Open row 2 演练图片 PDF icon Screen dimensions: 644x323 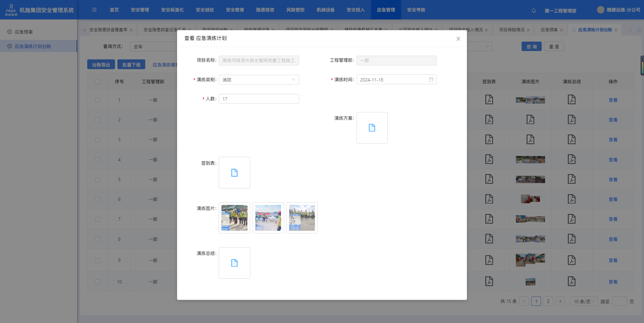tap(530, 120)
